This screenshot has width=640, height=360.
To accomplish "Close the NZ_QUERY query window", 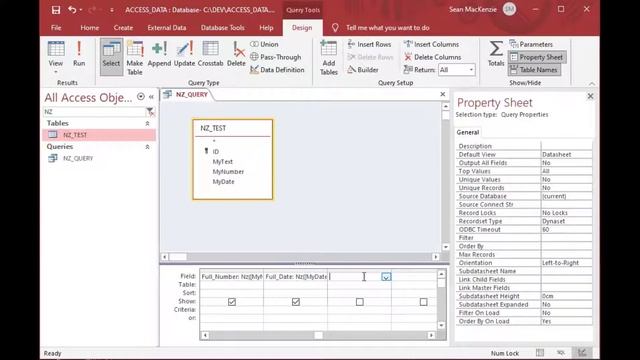I will point(442,94).
